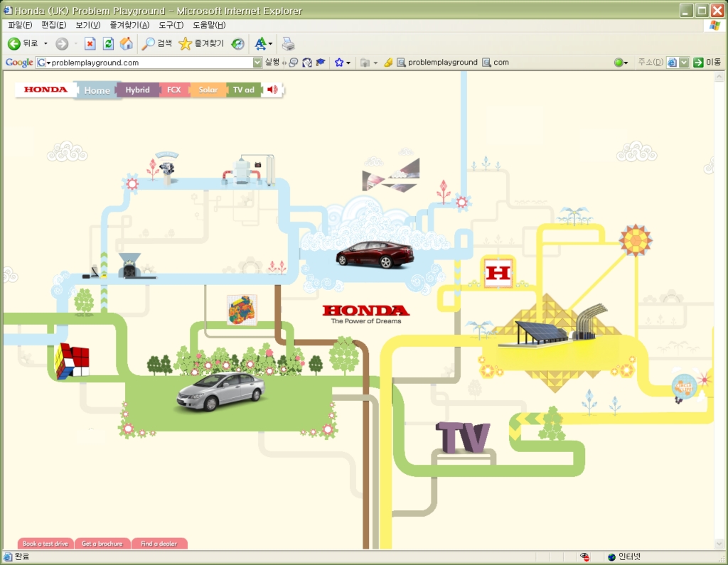The width and height of the screenshot is (728, 565).
Task: Click the solar panel building graphic
Action: [x=552, y=326]
